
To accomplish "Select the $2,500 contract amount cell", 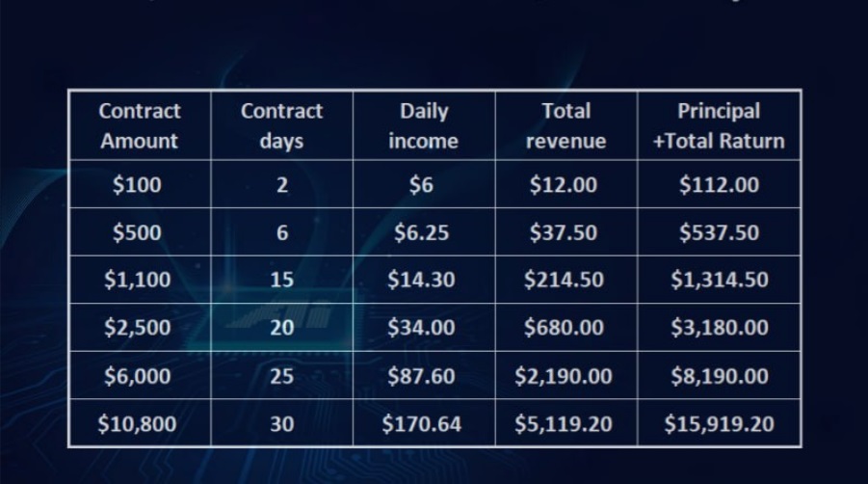I will click(137, 328).
